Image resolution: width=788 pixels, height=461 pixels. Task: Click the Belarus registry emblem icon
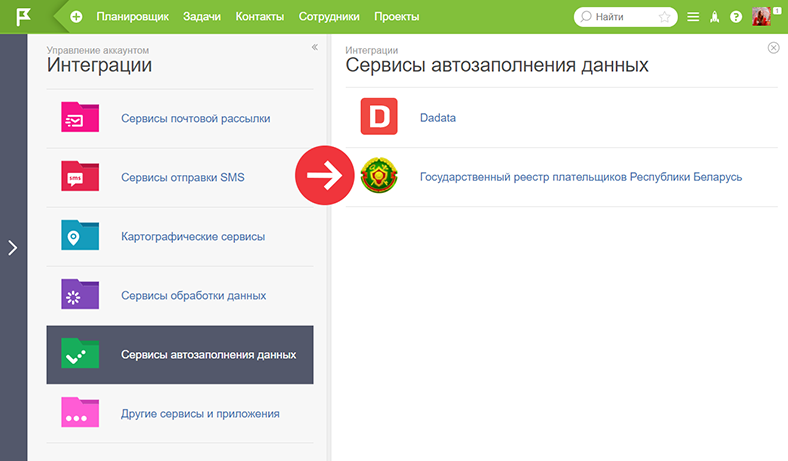point(379,175)
